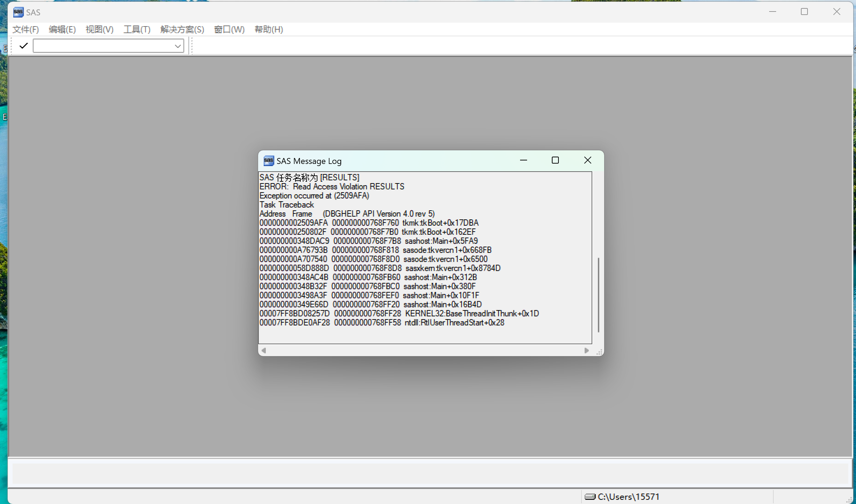Click the left scroll arrow in Message Log
This screenshot has height=504, width=856.
click(264, 351)
